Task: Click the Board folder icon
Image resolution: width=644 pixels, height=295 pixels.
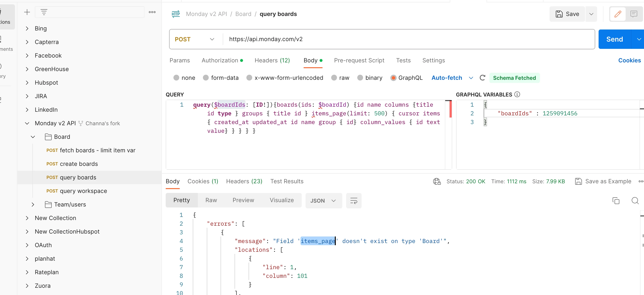Action: [x=48, y=137]
